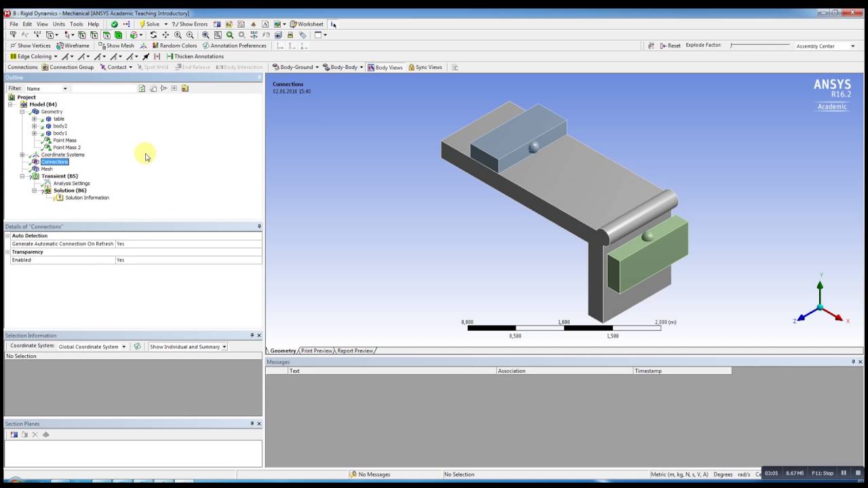Image resolution: width=868 pixels, height=488 pixels.
Task: Select the Pan view tool
Action: [x=165, y=35]
